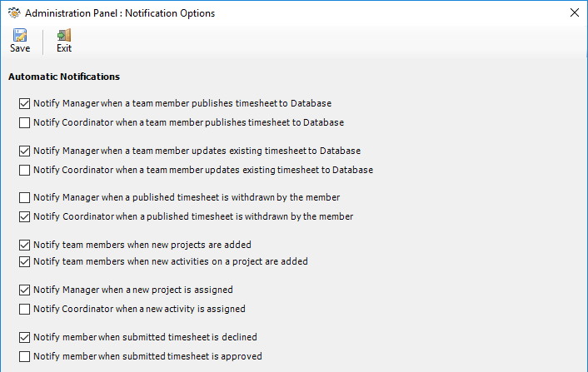Close the Notification Options window

[574, 13]
